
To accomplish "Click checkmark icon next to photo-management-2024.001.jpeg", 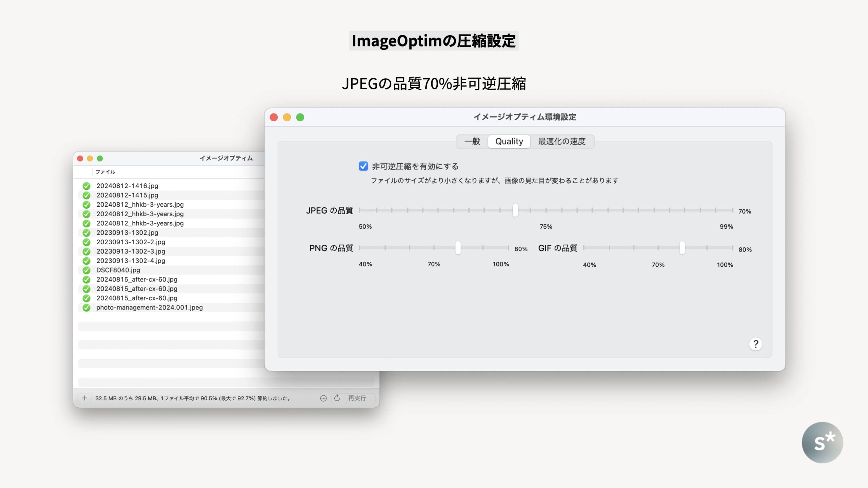I will [x=86, y=307].
